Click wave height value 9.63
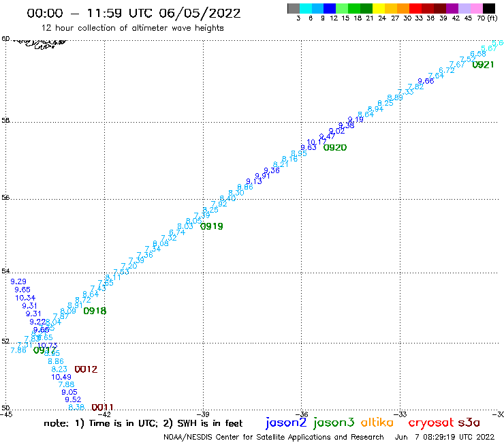This screenshot has height=443, width=504. tap(309, 147)
